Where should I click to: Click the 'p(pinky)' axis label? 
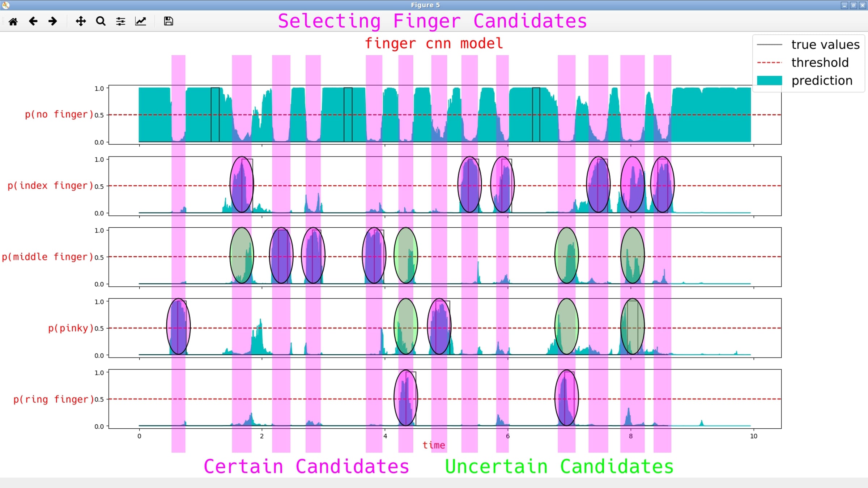pos(71,328)
